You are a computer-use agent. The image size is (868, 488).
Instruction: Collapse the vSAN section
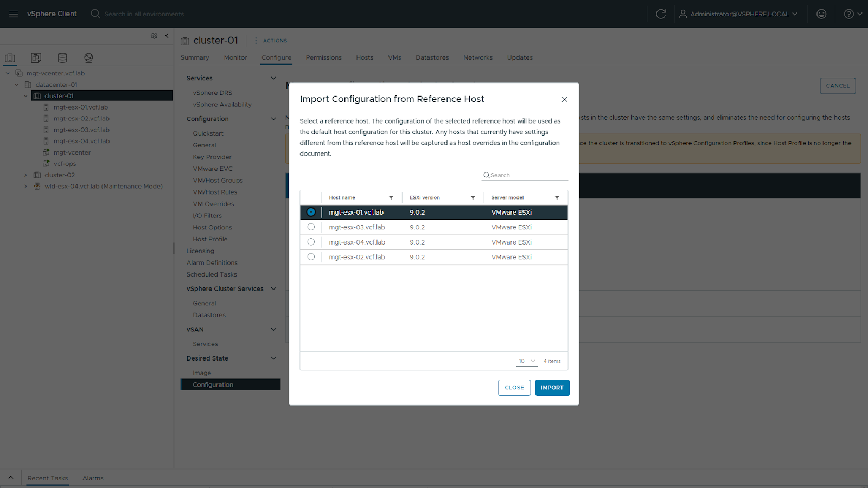pyautogui.click(x=273, y=330)
